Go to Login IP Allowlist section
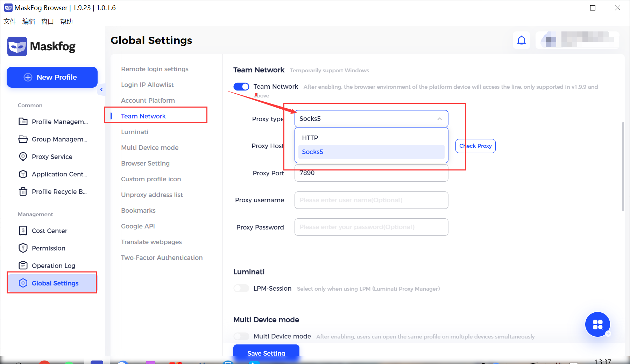This screenshot has height=364, width=630. pyautogui.click(x=147, y=85)
